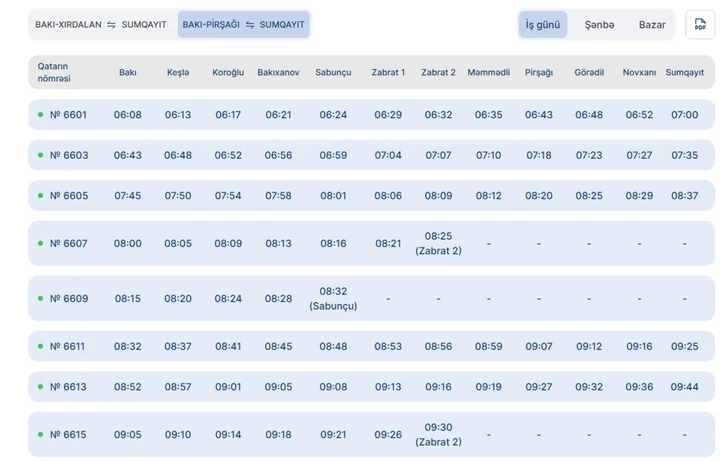The width and height of the screenshot is (728, 462).
Task: Click 06:43 Bakı time of train 6603
Action: pos(128,155)
